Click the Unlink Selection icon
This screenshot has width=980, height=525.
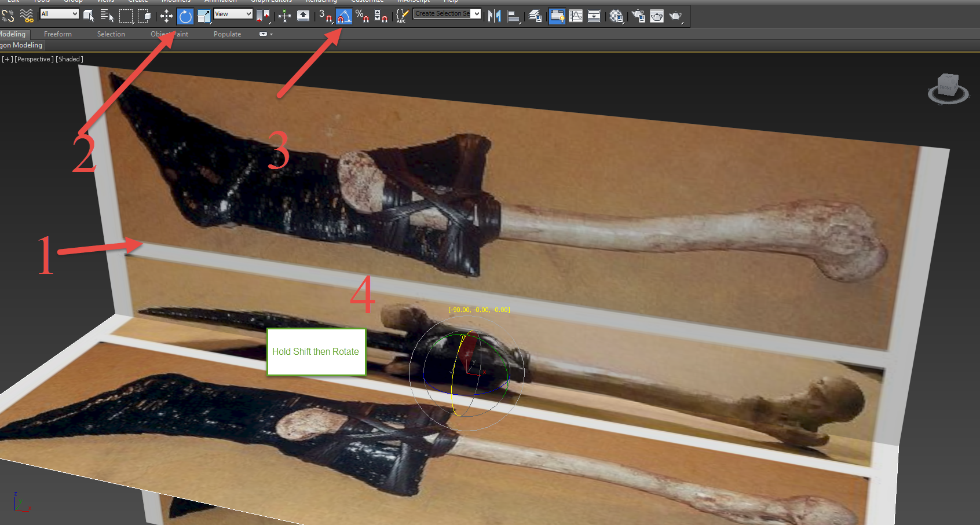click(x=8, y=16)
